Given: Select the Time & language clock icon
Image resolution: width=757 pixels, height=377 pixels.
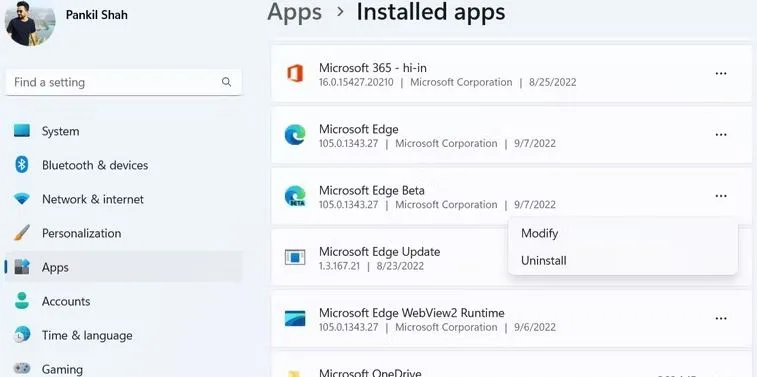Looking at the screenshot, I should pyautogui.click(x=22, y=335).
